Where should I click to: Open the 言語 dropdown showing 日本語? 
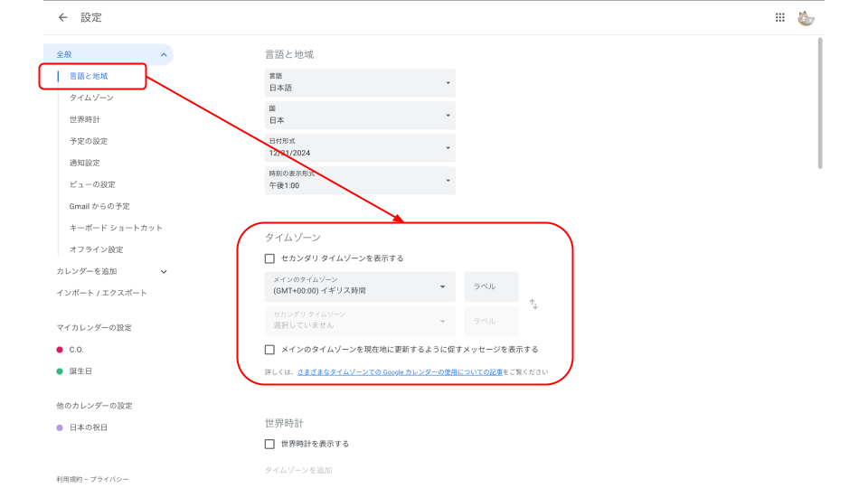[360, 83]
